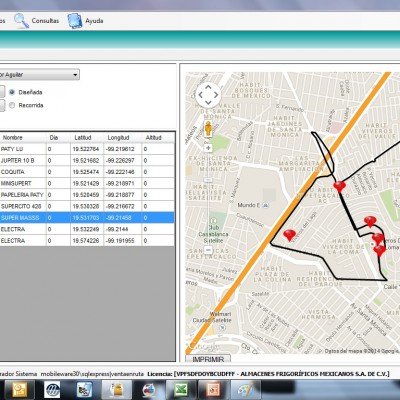The width and height of the screenshot is (400, 400).
Task: Click longitude cell -99.222146
Action: 122,172
